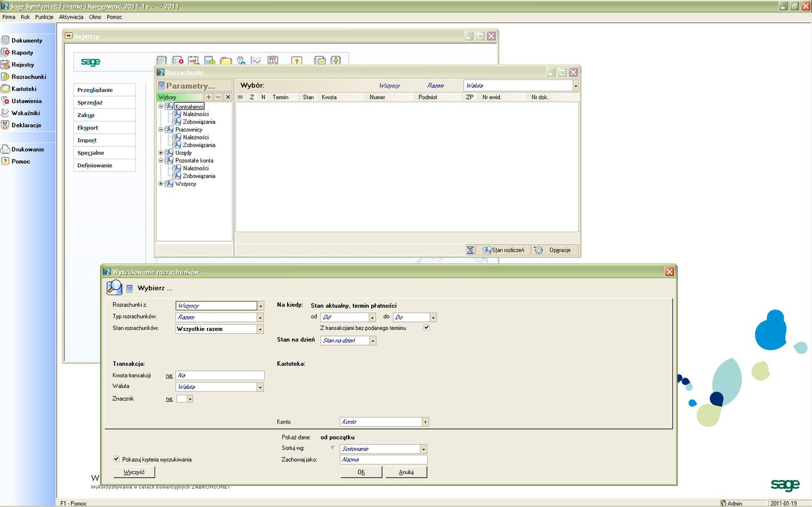Click the line chart toolbar icon
The width and height of the screenshot is (812, 507).
256,60
